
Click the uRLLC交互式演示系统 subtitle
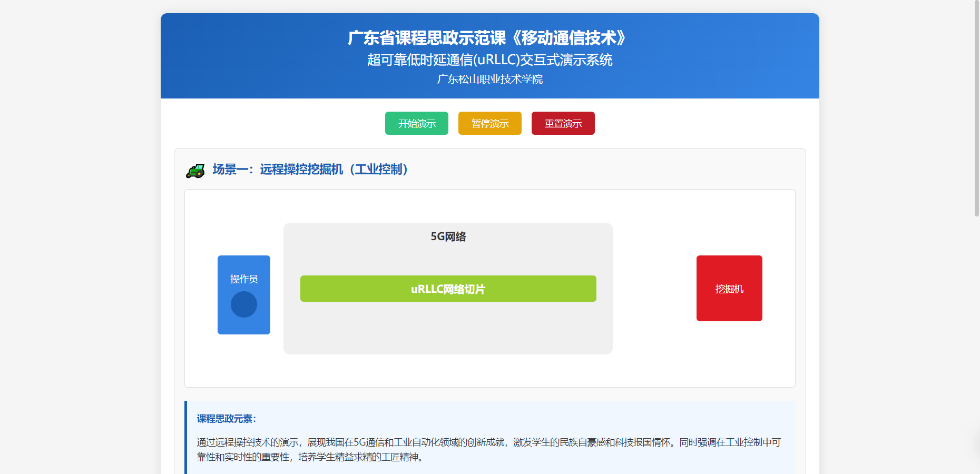(x=489, y=60)
